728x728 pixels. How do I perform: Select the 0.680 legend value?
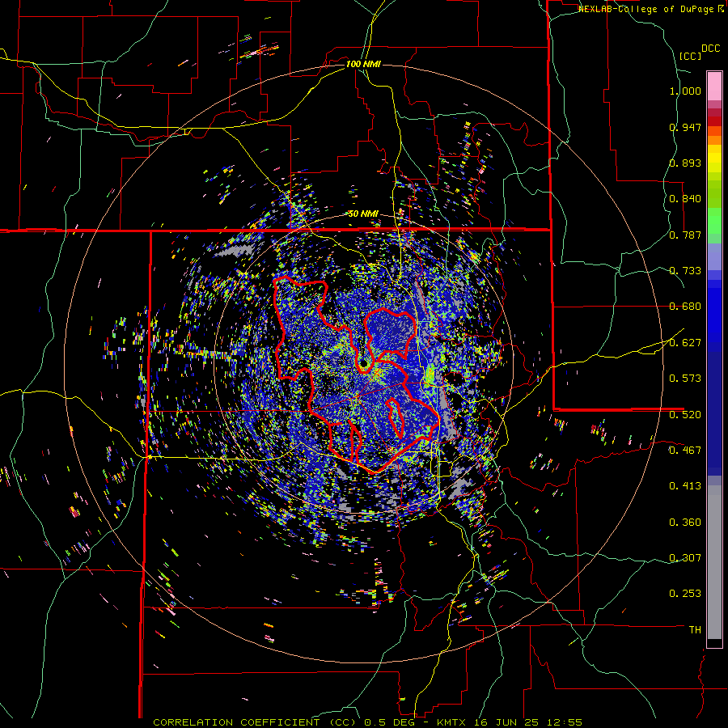point(685,307)
